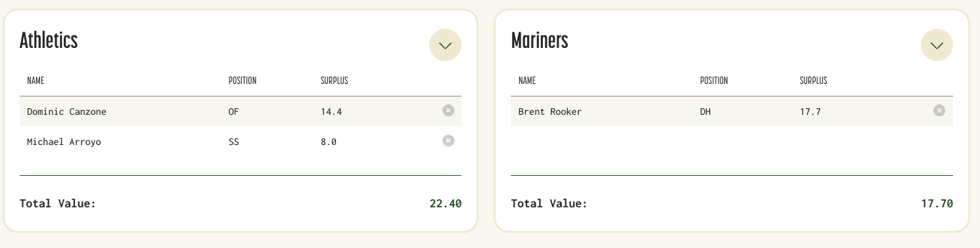Sort Athletics table by Surplus header
The height and width of the screenshot is (248, 980).
[x=334, y=81]
